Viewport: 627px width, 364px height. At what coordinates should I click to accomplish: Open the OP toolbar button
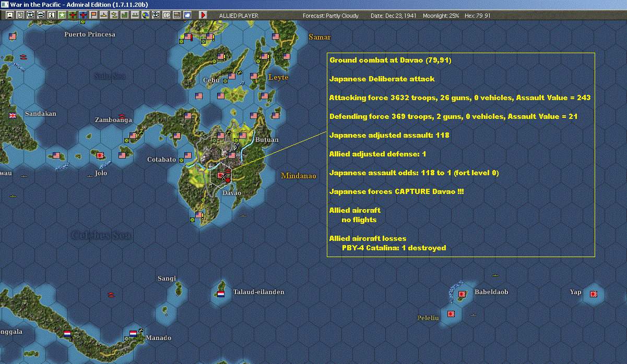[x=167, y=15]
